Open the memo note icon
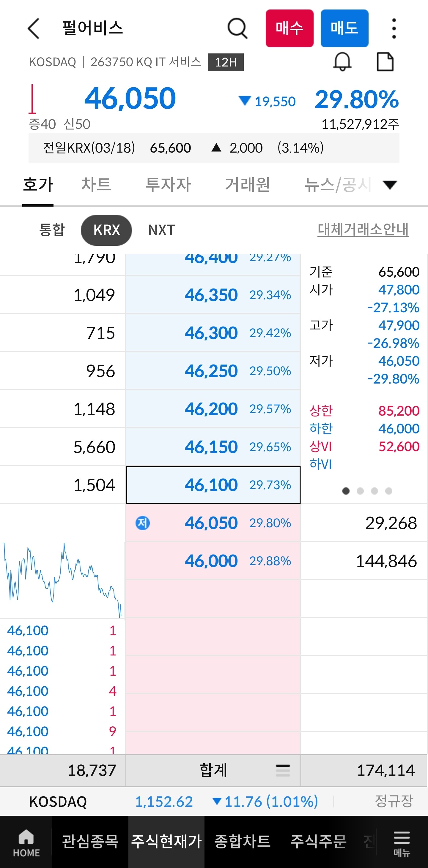This screenshot has height=868, width=428. click(385, 62)
